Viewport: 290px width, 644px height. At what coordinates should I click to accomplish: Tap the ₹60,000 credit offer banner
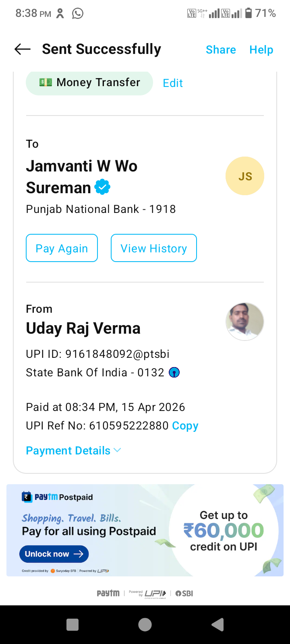[224, 530]
